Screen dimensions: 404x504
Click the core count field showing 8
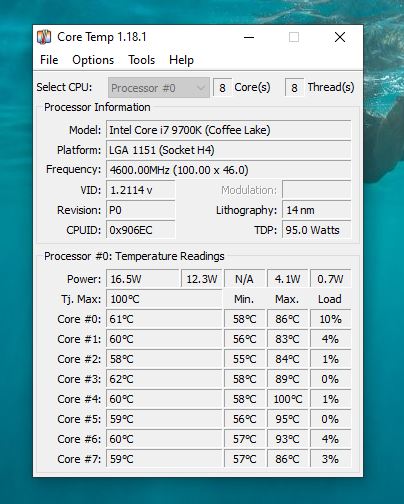(x=222, y=88)
